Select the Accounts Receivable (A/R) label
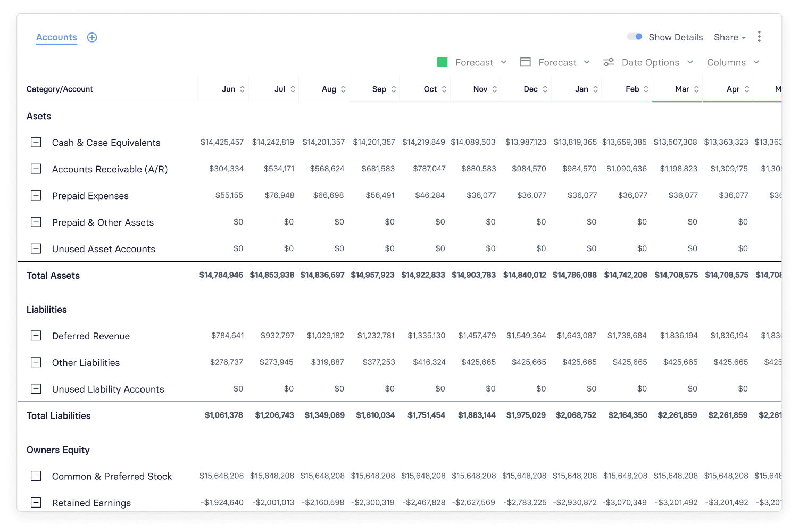799x532 pixels. point(110,169)
